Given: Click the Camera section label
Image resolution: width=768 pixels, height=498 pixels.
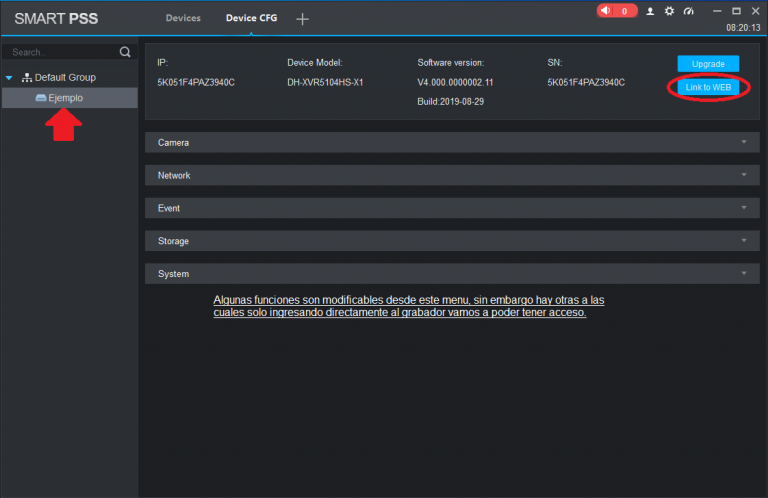Looking at the screenshot, I should click(173, 142).
